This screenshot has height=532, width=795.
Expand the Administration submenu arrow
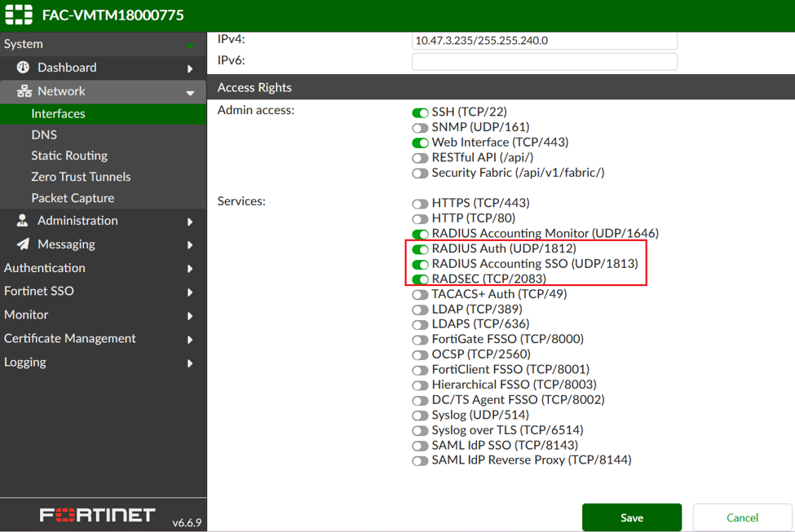[x=190, y=222]
